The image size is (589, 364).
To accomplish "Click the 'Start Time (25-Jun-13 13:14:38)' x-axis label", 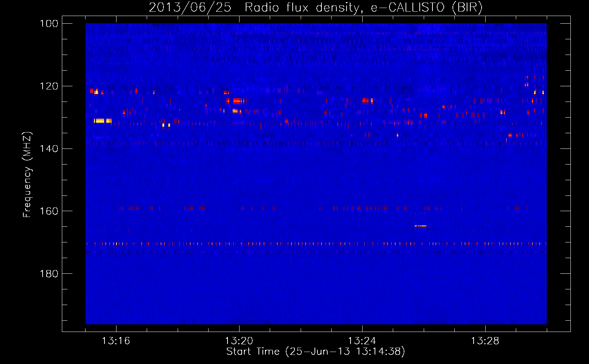I will 316,352.
